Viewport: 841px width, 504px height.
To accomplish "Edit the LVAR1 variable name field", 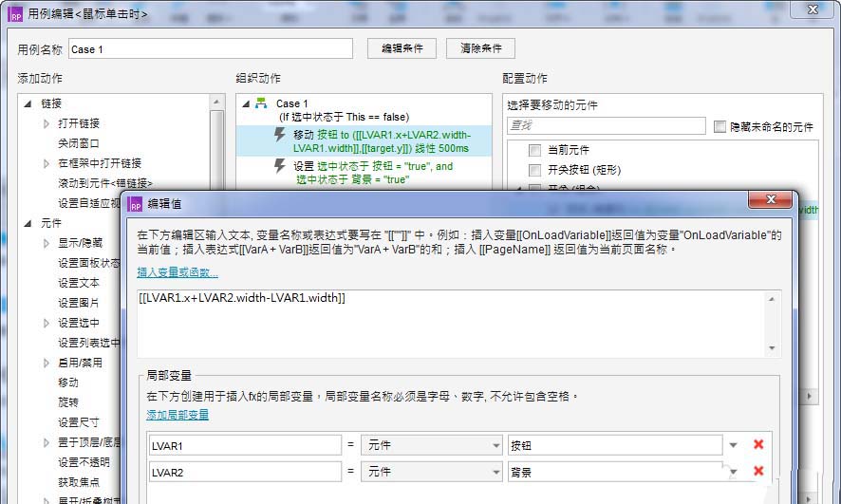I will click(245, 445).
